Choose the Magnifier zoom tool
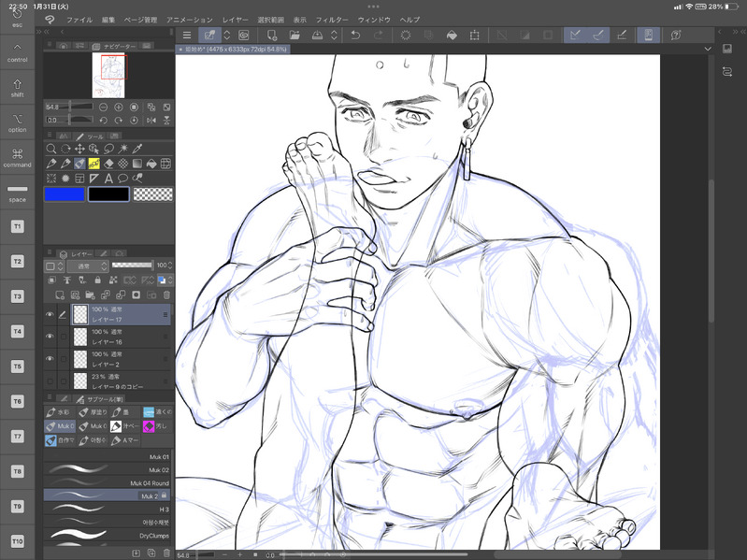Viewport: 747px width, 560px height. pos(51,149)
